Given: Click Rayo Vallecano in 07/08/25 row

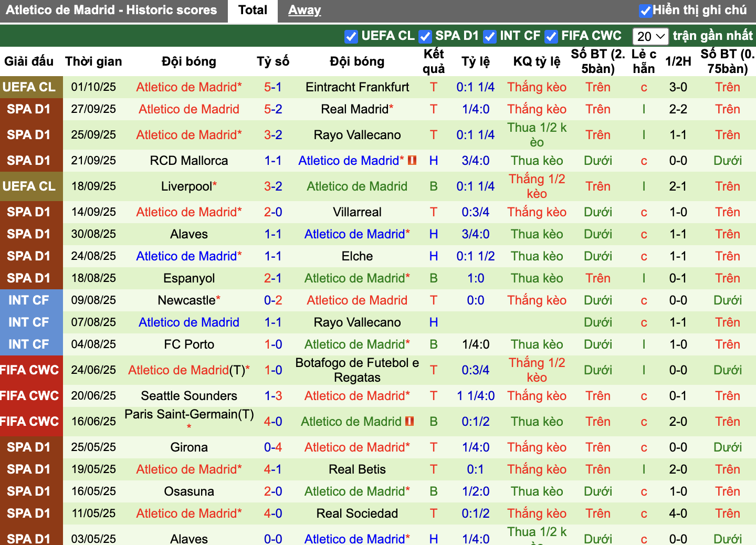Looking at the screenshot, I should pyautogui.click(x=357, y=322).
